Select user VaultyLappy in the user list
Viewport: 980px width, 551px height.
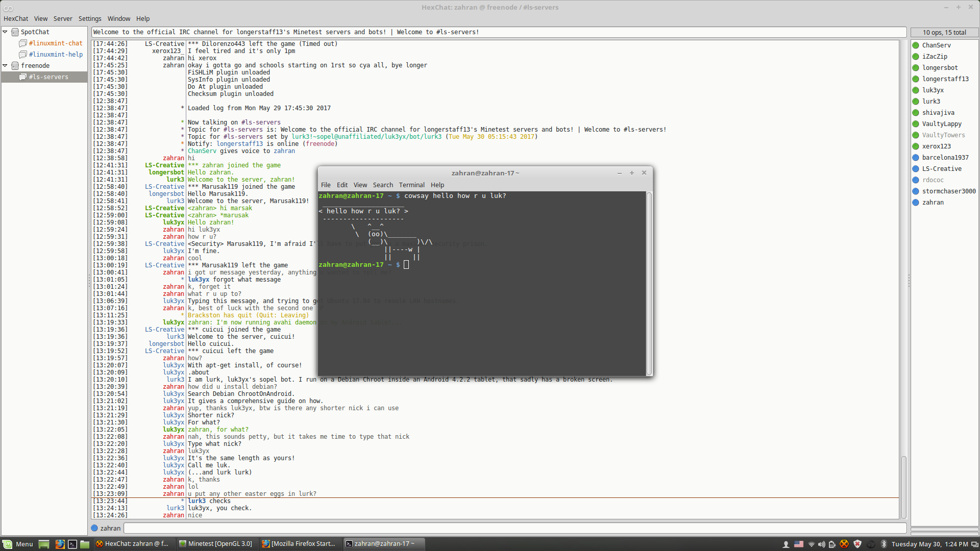(x=942, y=124)
